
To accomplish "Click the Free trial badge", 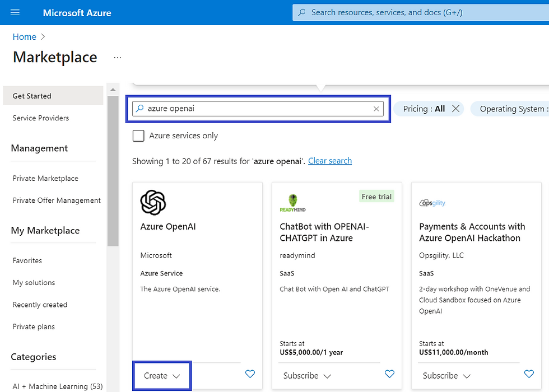I will click(x=376, y=197).
